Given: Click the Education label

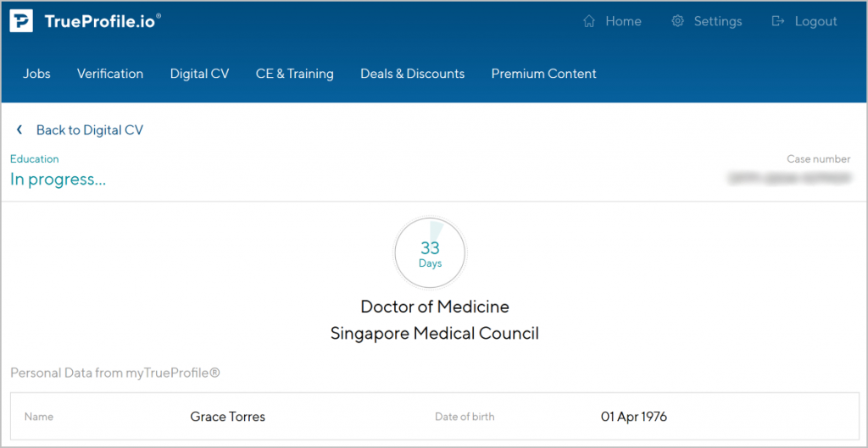Looking at the screenshot, I should click(x=34, y=159).
